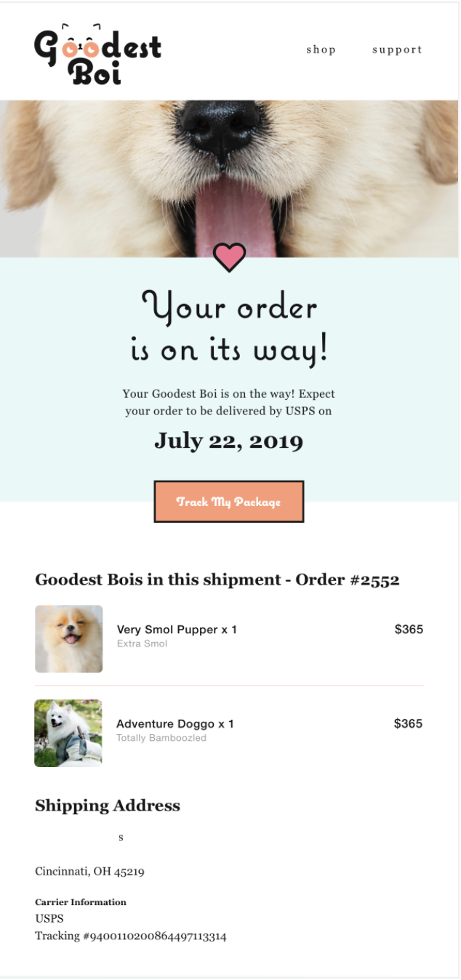Image resolution: width=461 pixels, height=980 pixels.
Task: Click the pink heart icon
Action: pos(229,257)
